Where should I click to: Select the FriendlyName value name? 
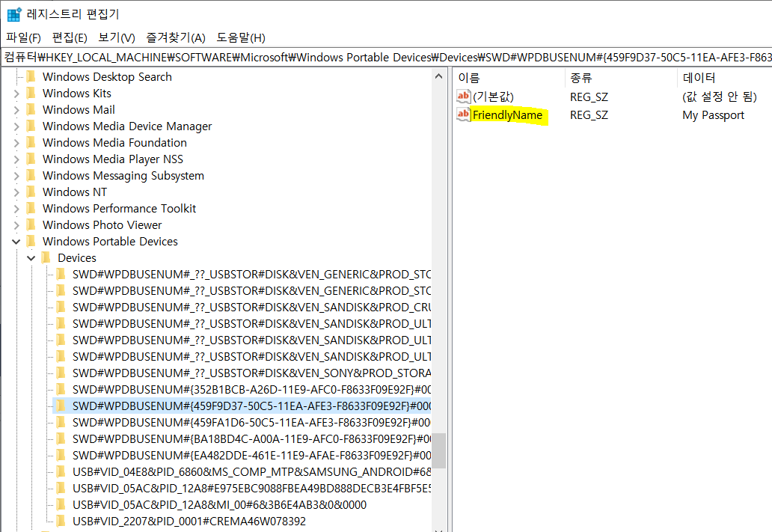click(508, 115)
